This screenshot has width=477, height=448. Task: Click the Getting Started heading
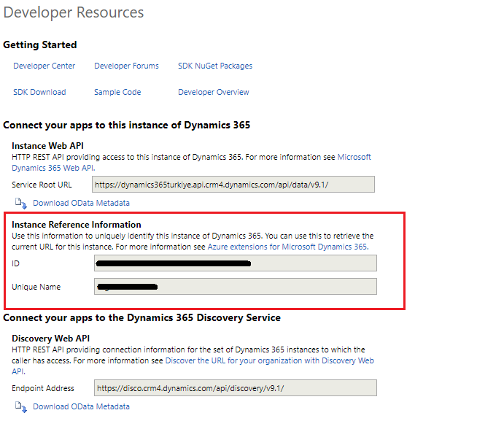pyautogui.click(x=40, y=45)
